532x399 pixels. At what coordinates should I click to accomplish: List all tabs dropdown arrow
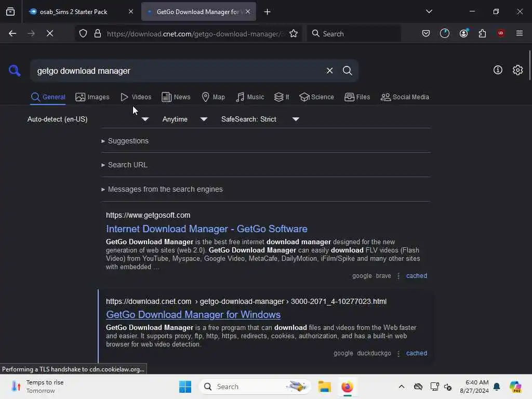(x=429, y=11)
